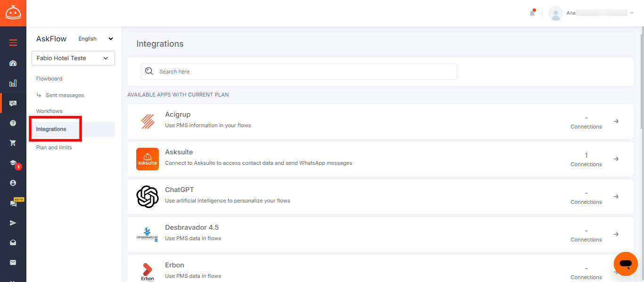This screenshot has height=282, width=644.
Task: Click the "AVAILABLE APPS WITH CURRENT PLAN" label
Action: 178,95
